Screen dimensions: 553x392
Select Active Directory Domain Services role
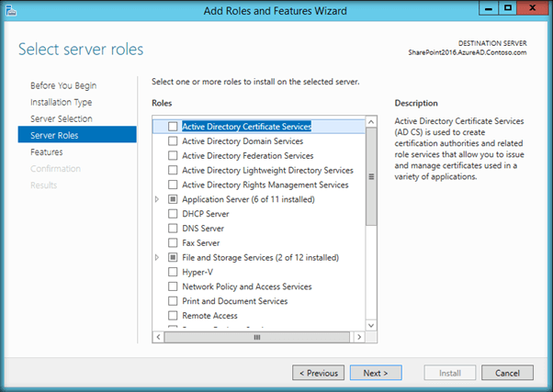pos(173,141)
